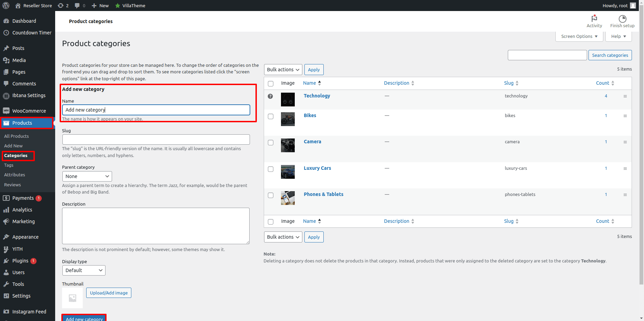Click the updates icon in admin bar
The height and width of the screenshot is (321, 644).
pos(61,6)
